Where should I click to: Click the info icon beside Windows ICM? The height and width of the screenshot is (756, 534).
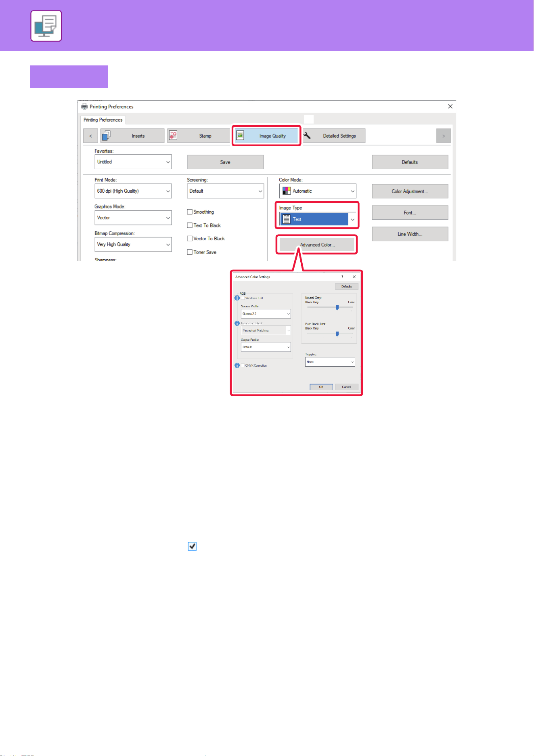pos(237,298)
